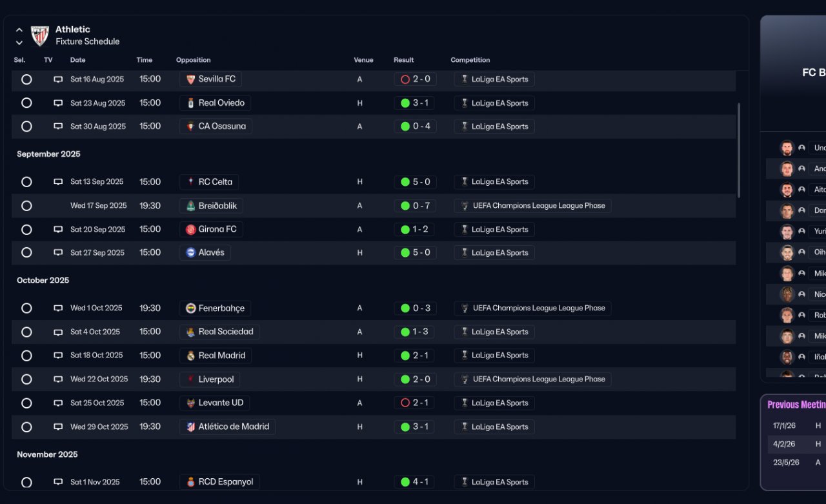Open LaLiga EA Sports tag on Alavés row
The height and width of the screenshot is (504, 826).
click(x=494, y=253)
